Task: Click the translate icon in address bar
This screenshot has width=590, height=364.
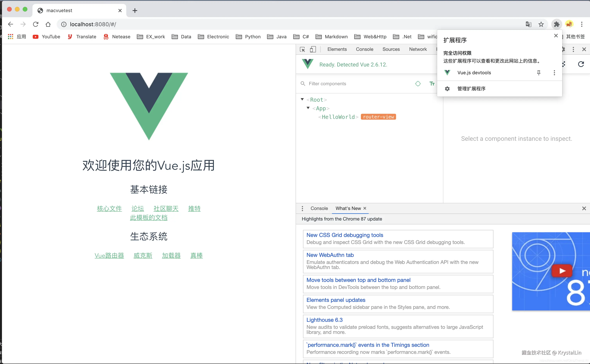Action: (528, 24)
